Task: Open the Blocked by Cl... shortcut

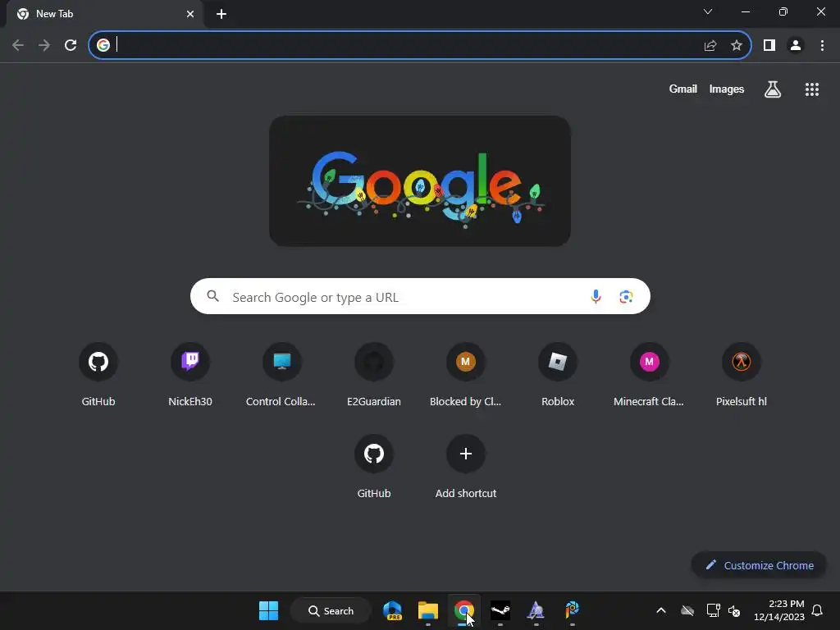Action: 466,375
